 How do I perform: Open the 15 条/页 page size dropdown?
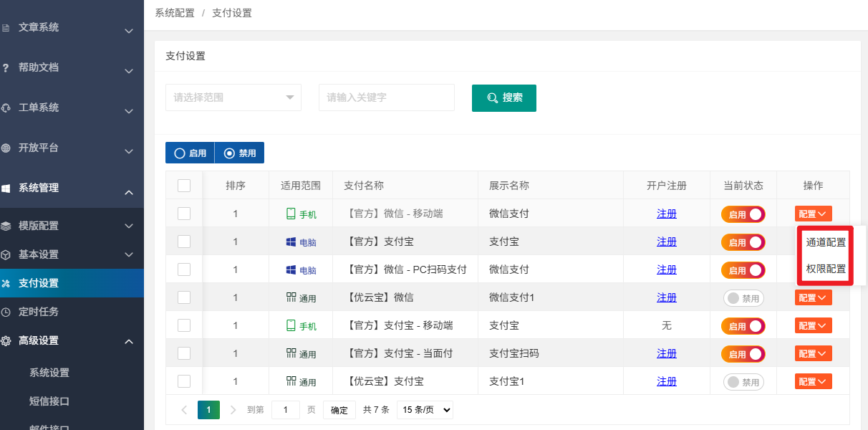(425, 410)
